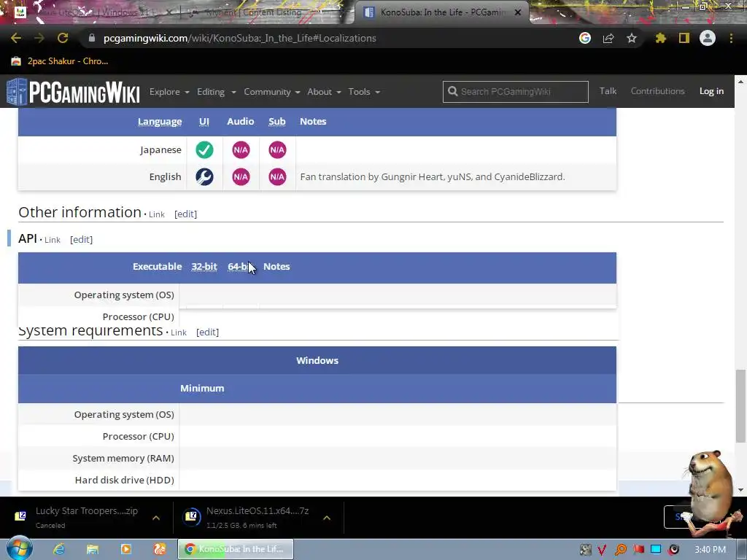Click the forward navigation arrow
The image size is (747, 560).
click(x=39, y=38)
